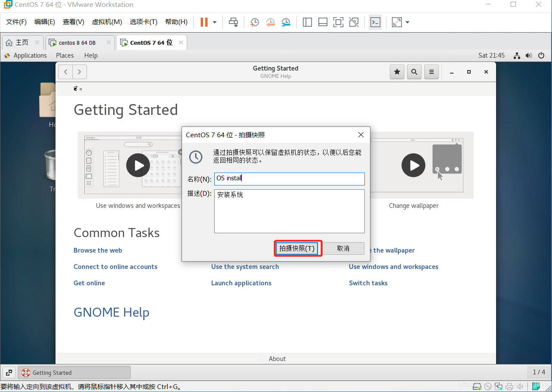The width and height of the screenshot is (552, 392).
Task: Open the snapshot manager toolbar icon
Action: (286, 22)
